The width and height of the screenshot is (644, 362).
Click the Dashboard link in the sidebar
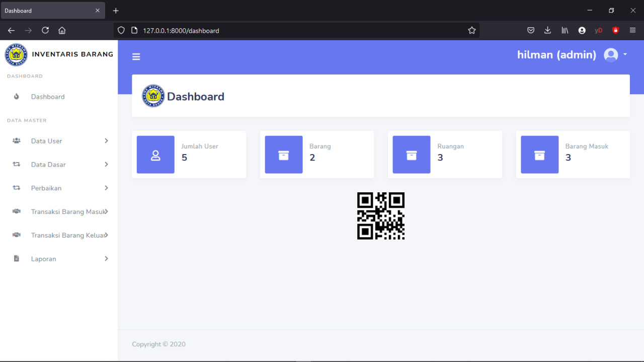pos(48,97)
